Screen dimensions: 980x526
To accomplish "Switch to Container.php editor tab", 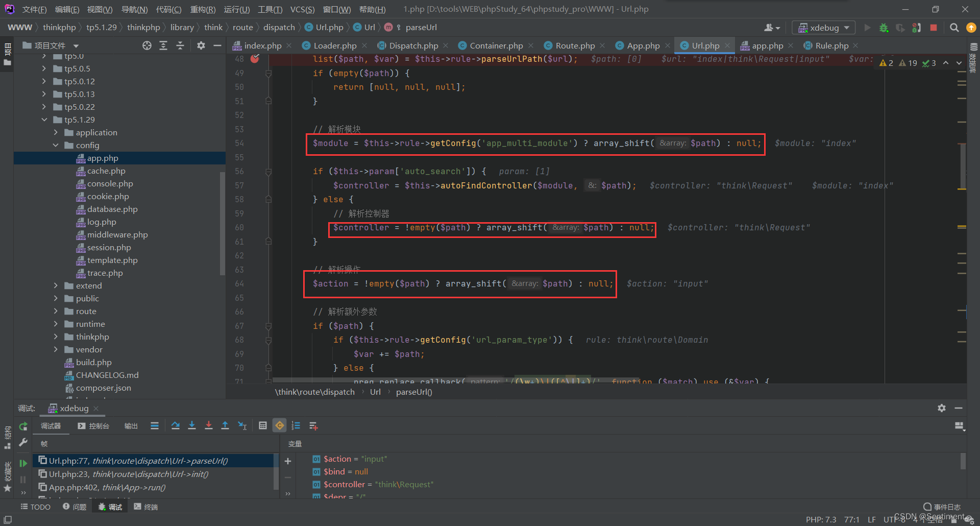I will 496,45.
